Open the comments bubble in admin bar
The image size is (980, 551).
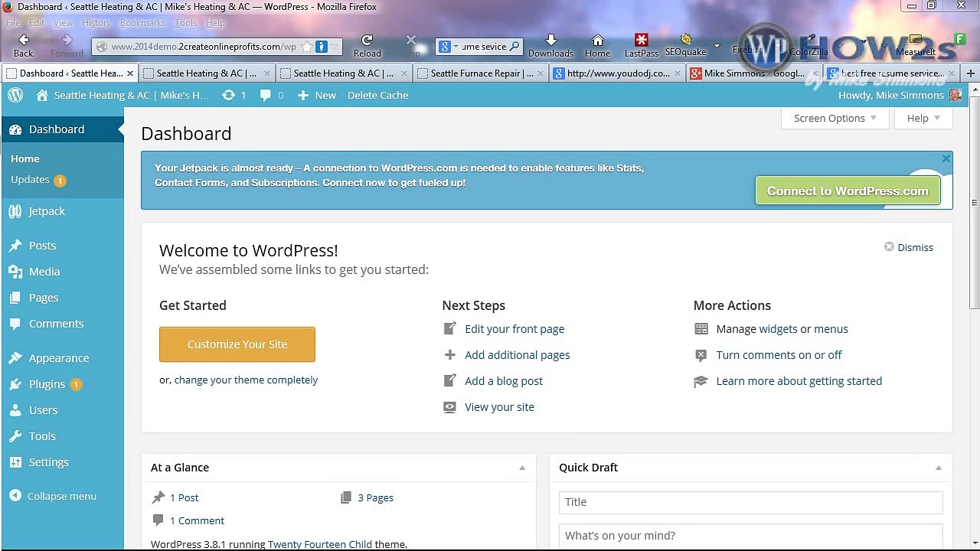tap(265, 95)
